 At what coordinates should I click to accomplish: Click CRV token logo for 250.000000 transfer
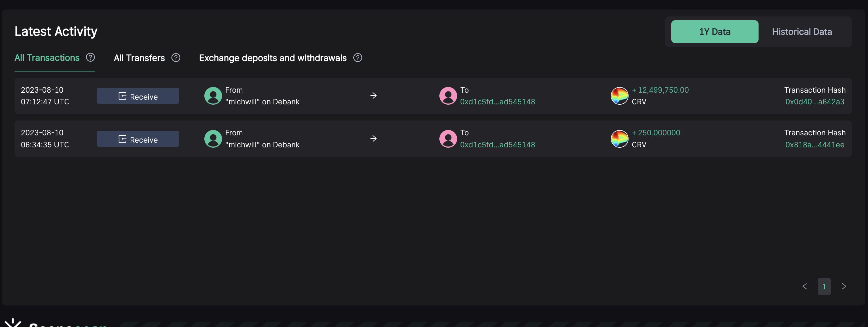pos(619,139)
